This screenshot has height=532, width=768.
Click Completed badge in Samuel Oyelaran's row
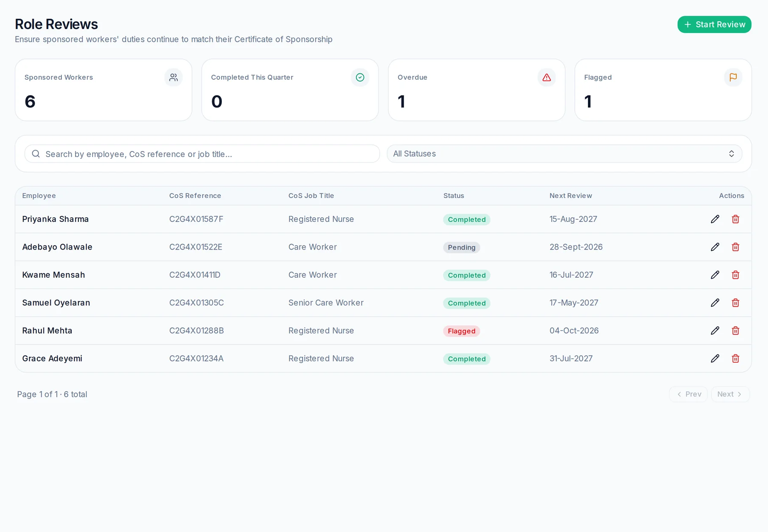point(467,303)
